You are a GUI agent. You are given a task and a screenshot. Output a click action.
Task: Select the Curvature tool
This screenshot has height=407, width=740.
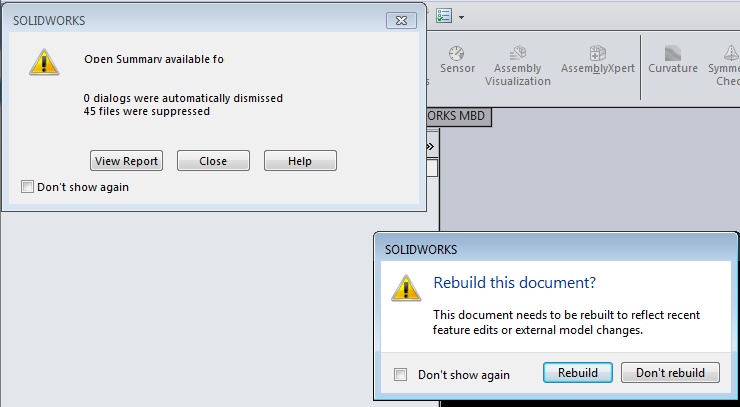point(673,60)
